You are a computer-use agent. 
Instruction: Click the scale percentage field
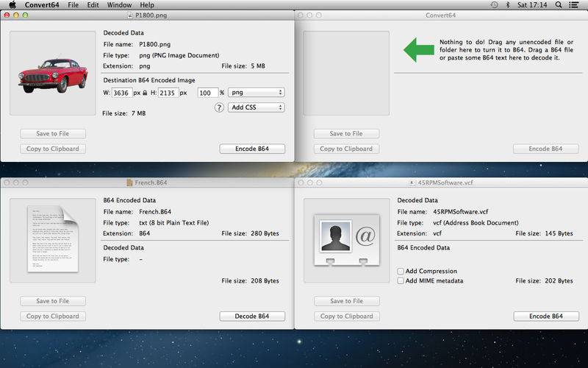click(207, 93)
